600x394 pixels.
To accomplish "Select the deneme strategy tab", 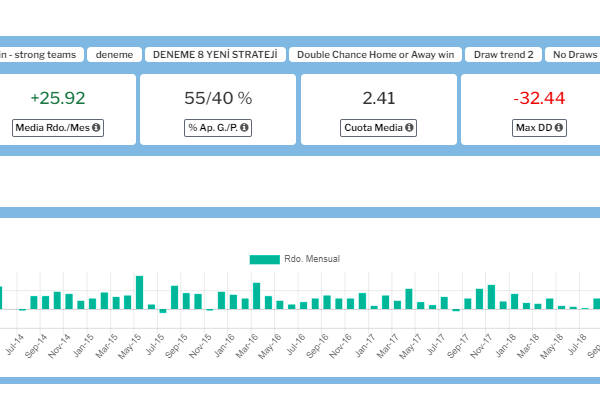I will click(114, 55).
